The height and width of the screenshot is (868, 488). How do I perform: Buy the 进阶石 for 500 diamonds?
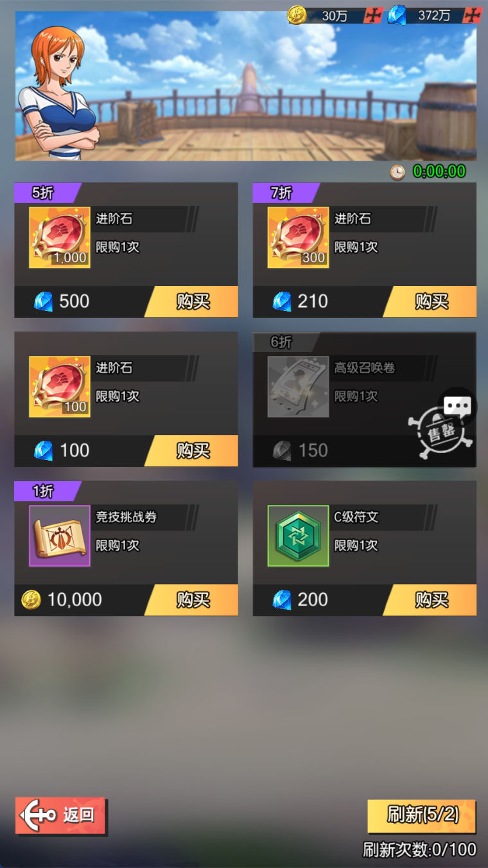[x=191, y=301]
